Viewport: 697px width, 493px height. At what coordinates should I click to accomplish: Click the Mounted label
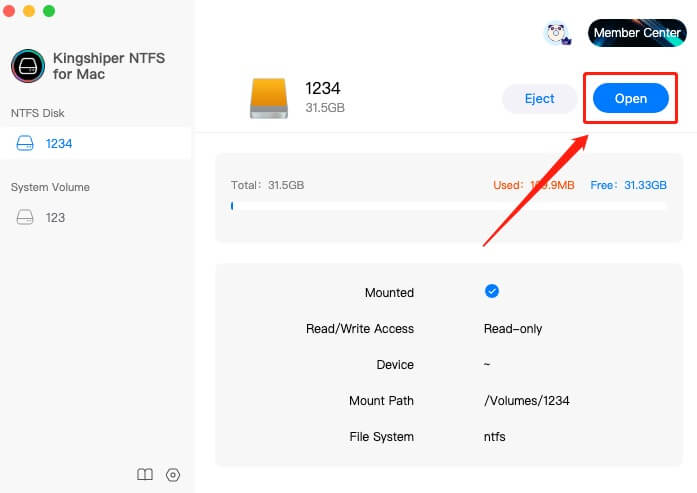coord(389,293)
